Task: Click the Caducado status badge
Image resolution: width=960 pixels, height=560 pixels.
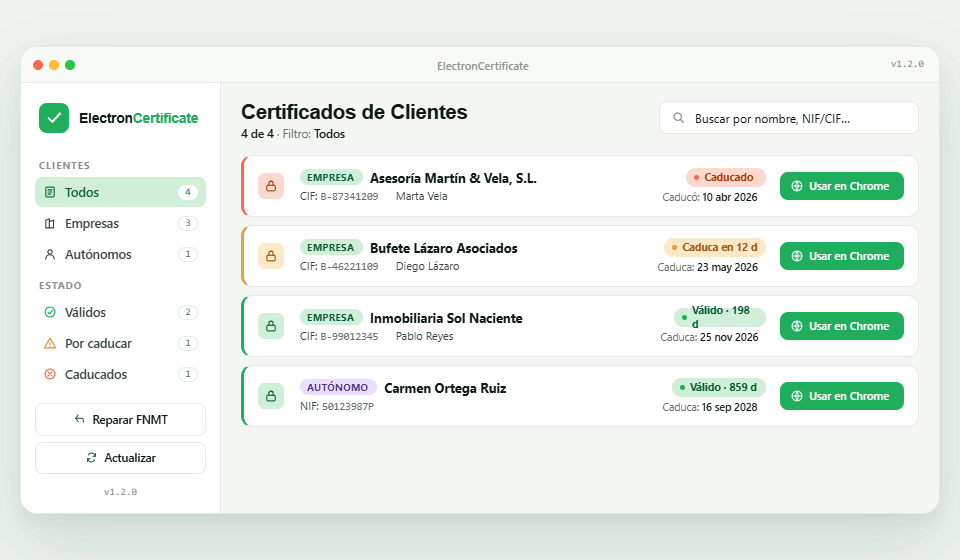Action: (x=726, y=177)
